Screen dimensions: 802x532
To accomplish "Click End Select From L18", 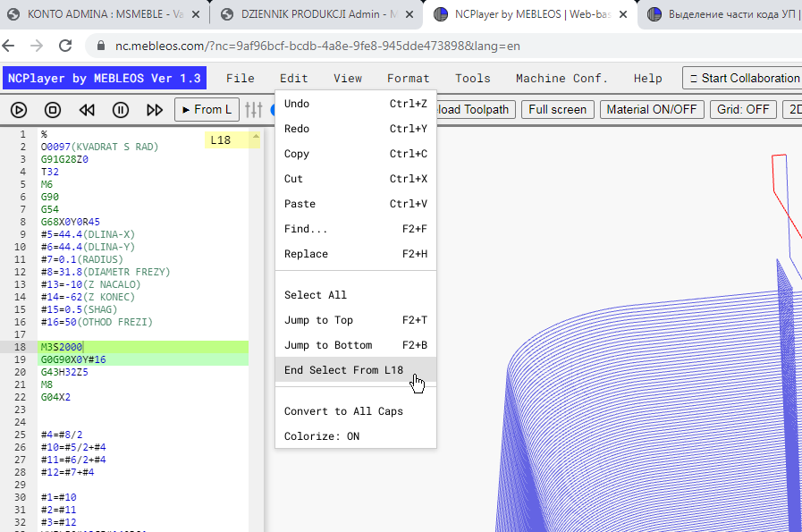I will (x=356, y=370).
